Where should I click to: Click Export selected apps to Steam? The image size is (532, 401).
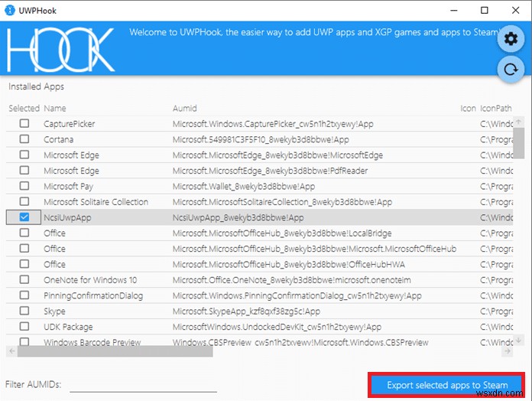[446, 385]
